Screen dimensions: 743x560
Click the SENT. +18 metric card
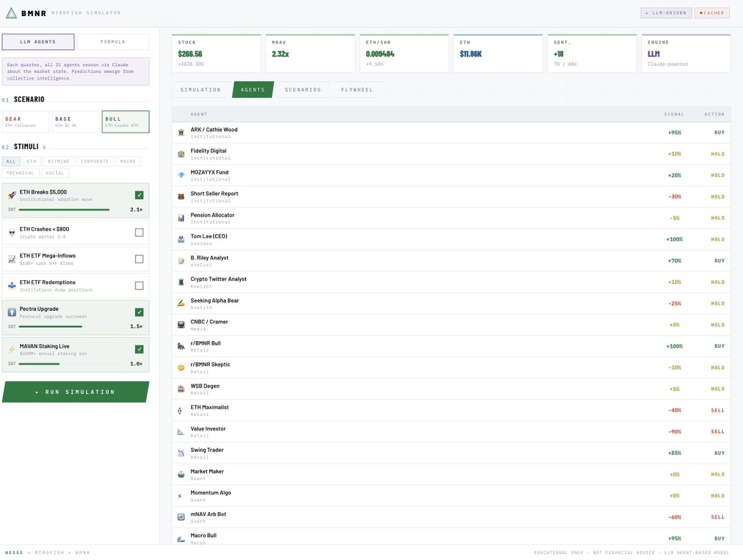pyautogui.click(x=592, y=54)
